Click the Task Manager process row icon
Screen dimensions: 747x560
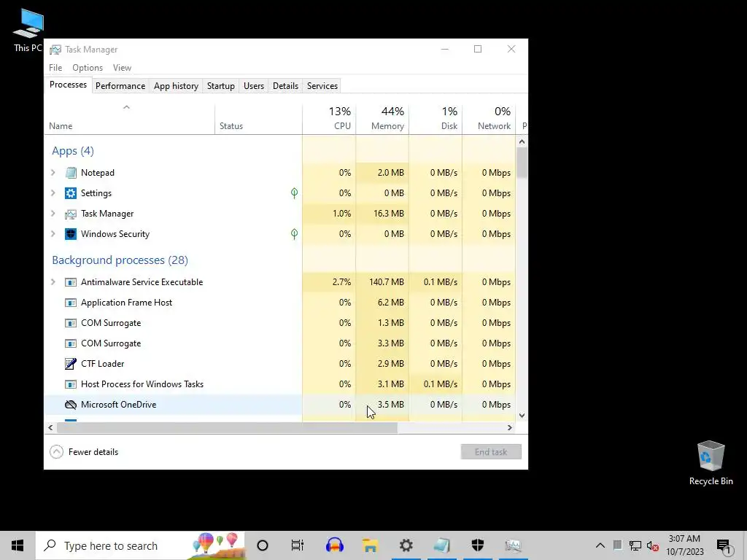click(x=71, y=214)
